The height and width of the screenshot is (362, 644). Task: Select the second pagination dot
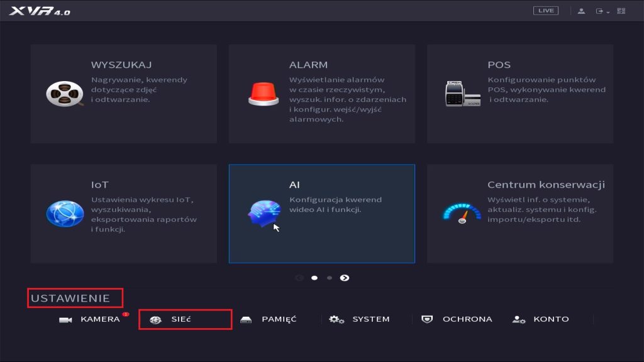(330, 277)
